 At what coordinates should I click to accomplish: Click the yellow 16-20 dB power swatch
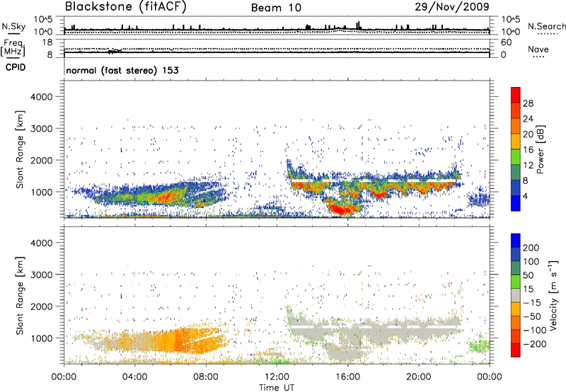pyautogui.click(x=516, y=142)
